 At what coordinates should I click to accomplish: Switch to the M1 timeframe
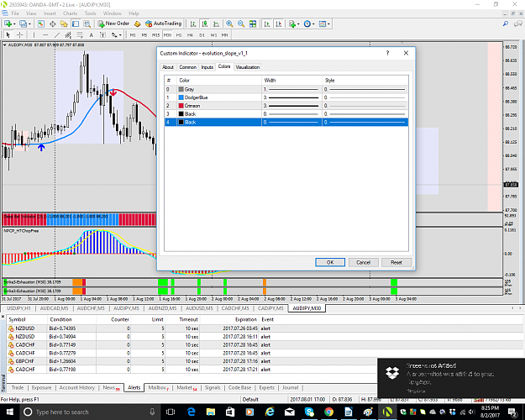[133, 34]
